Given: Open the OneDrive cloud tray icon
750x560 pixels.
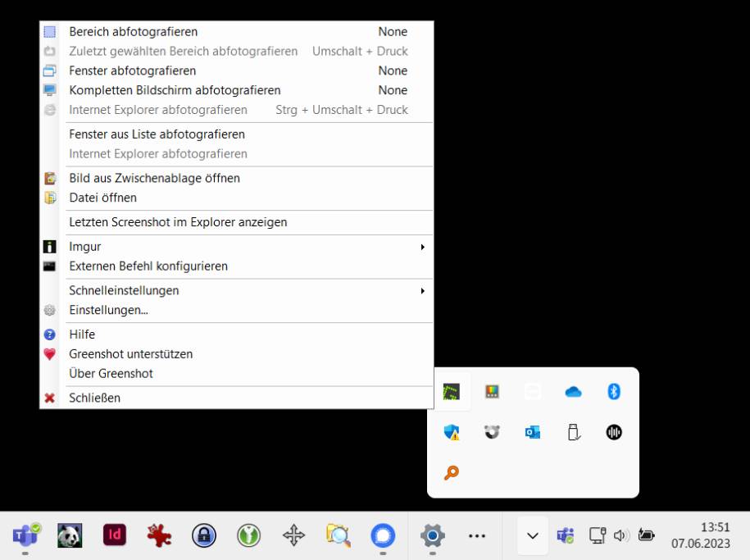Looking at the screenshot, I should [573, 391].
